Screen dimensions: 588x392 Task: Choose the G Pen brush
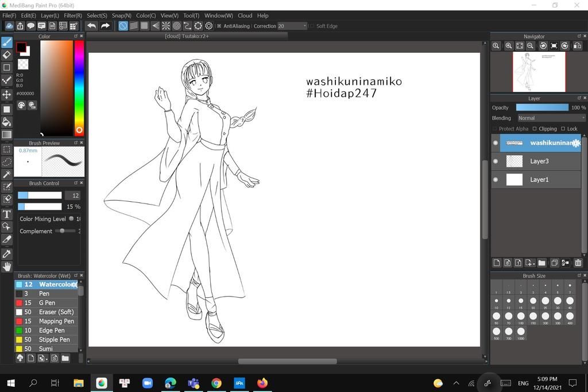pos(46,303)
